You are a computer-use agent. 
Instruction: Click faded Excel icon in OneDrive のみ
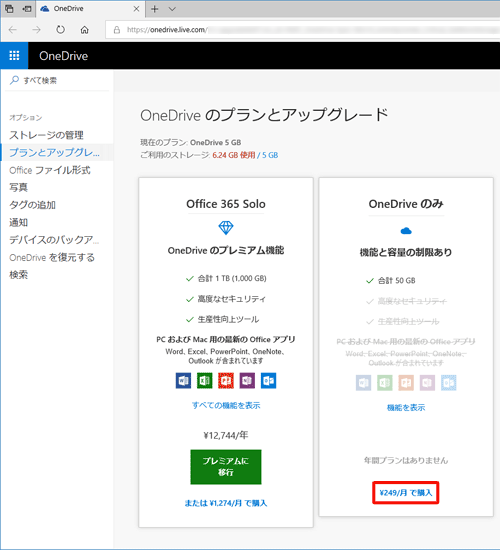click(385, 383)
